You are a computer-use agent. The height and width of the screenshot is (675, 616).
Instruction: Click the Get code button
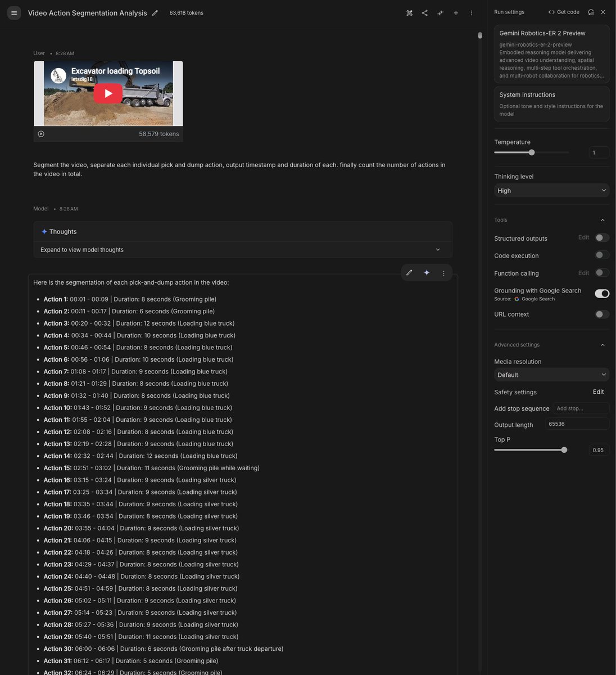pos(564,12)
